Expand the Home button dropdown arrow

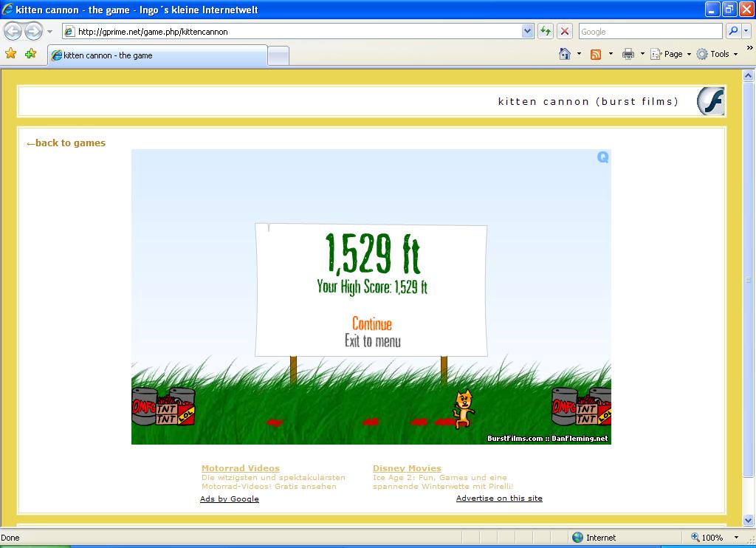tap(579, 54)
